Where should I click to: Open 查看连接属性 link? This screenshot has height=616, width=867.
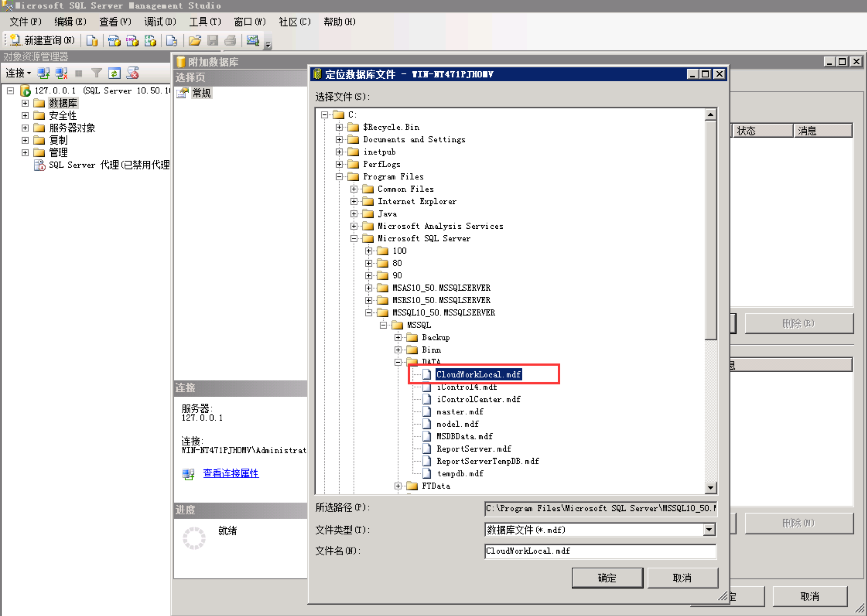231,473
